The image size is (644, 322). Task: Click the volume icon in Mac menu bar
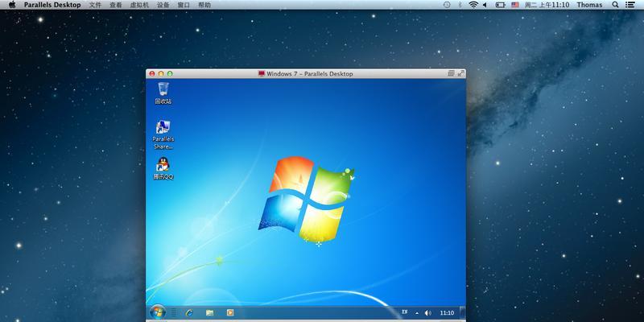click(485, 5)
